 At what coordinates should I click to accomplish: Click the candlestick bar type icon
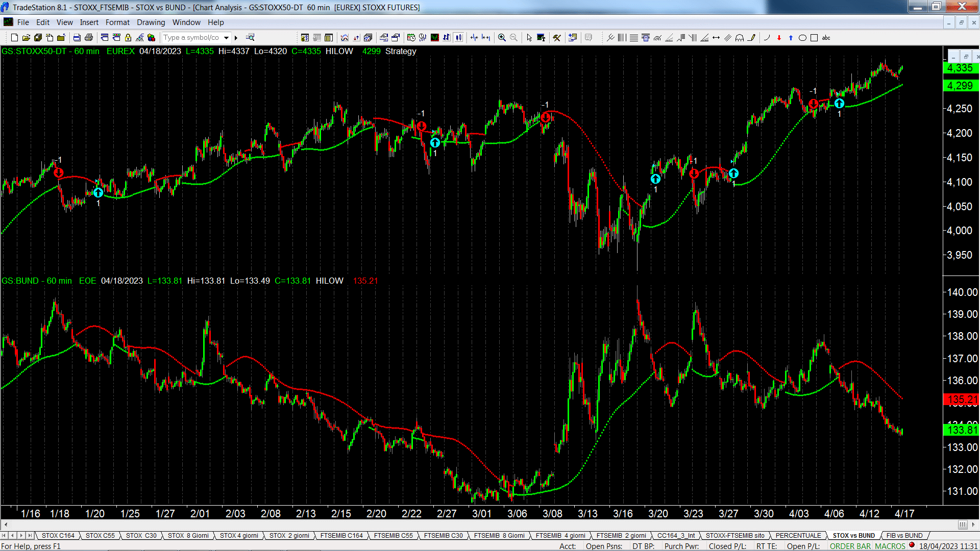click(x=458, y=38)
